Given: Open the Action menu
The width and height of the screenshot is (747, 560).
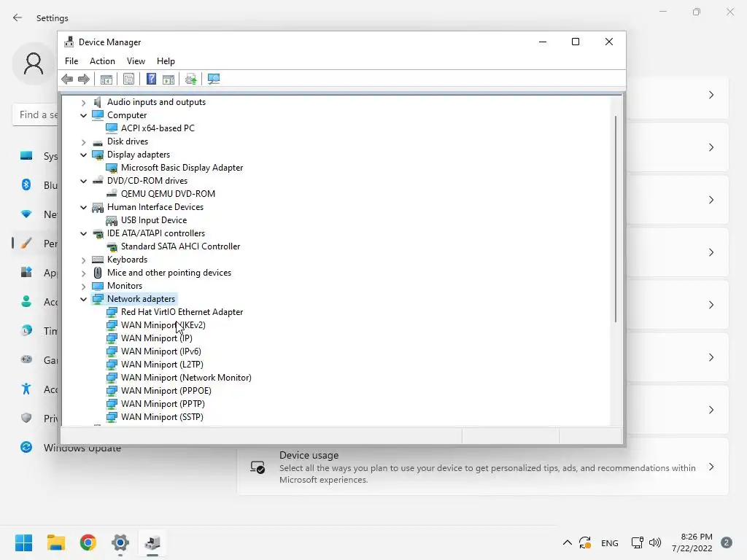Looking at the screenshot, I should [x=102, y=61].
